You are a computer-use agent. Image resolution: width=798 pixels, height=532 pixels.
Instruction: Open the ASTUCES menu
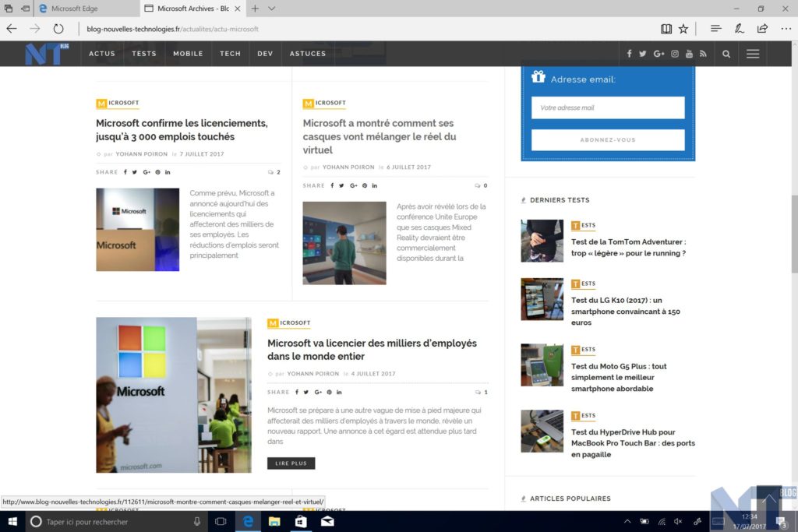(x=307, y=54)
